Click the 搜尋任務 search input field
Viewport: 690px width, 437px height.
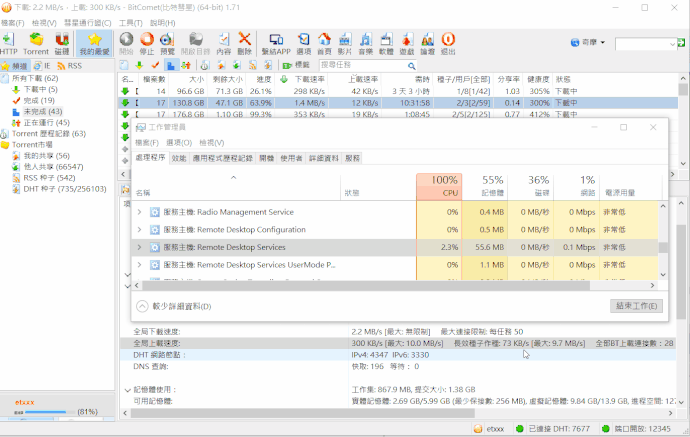(363, 66)
